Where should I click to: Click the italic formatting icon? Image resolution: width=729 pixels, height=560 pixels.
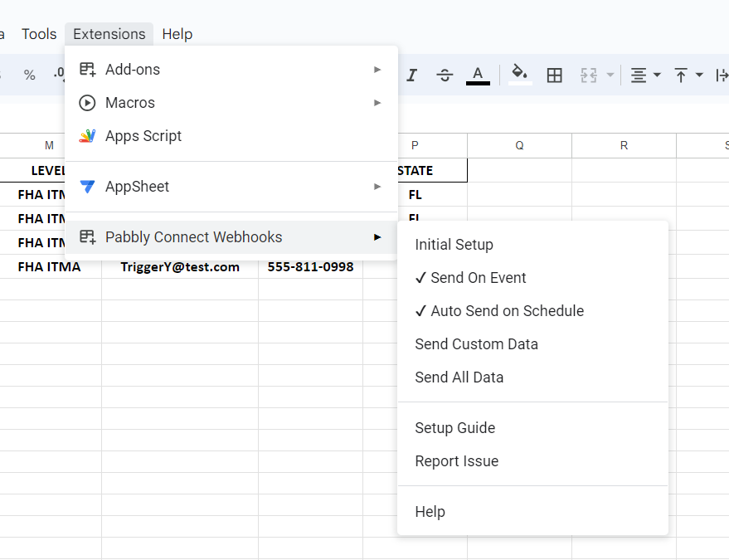coord(411,75)
